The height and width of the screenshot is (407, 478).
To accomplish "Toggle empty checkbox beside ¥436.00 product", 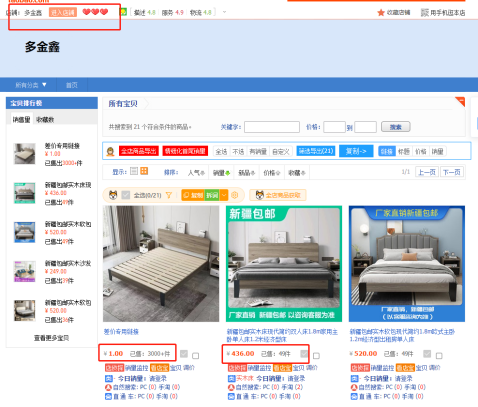I will [x=316, y=356].
